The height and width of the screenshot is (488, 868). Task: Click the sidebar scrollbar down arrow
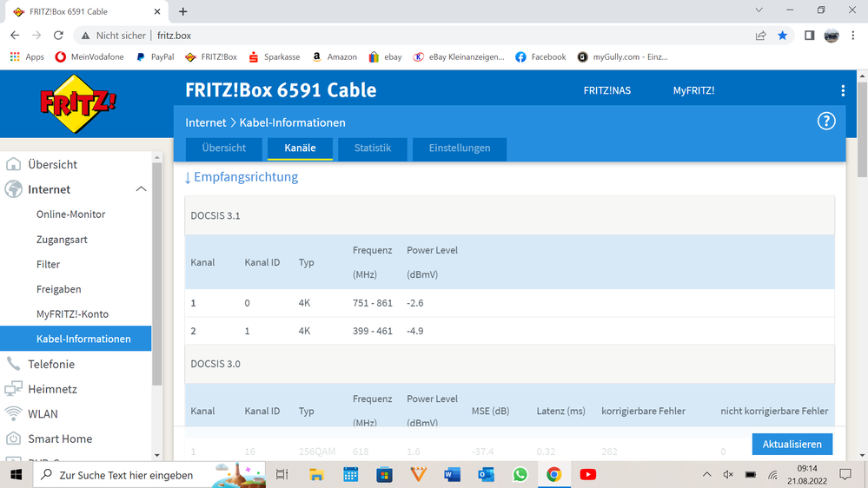(157, 455)
